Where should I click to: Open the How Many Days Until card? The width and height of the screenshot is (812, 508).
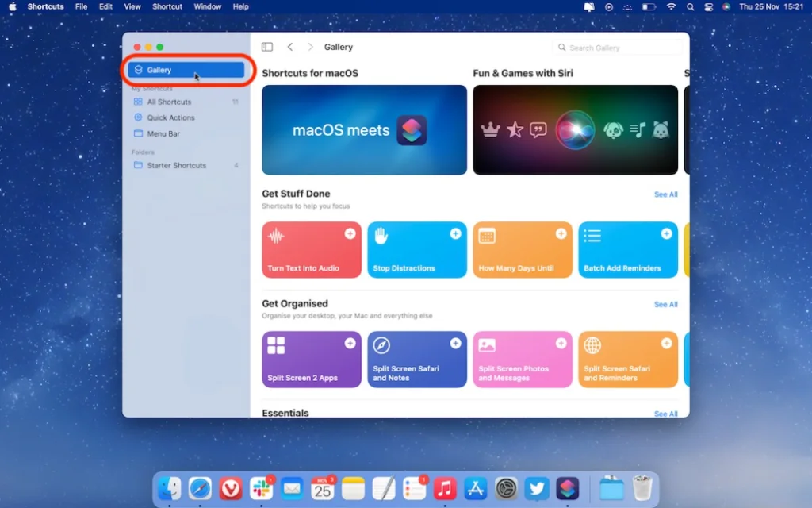523,250
